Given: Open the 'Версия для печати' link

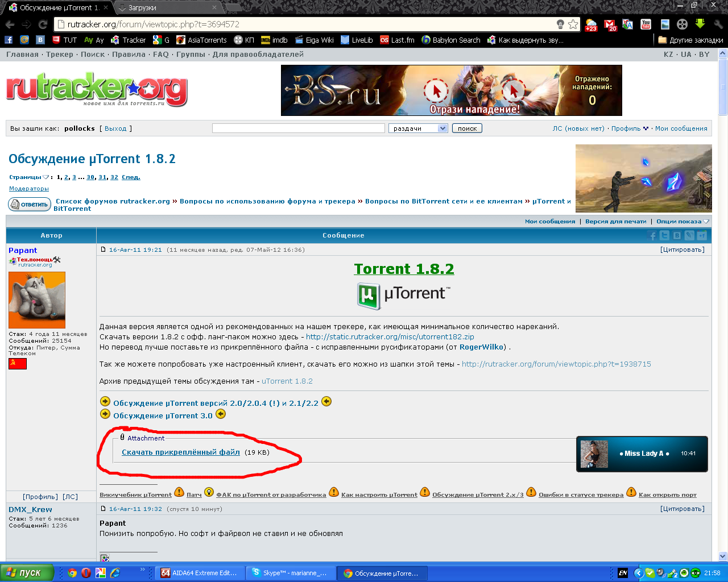Looking at the screenshot, I should pos(616,222).
